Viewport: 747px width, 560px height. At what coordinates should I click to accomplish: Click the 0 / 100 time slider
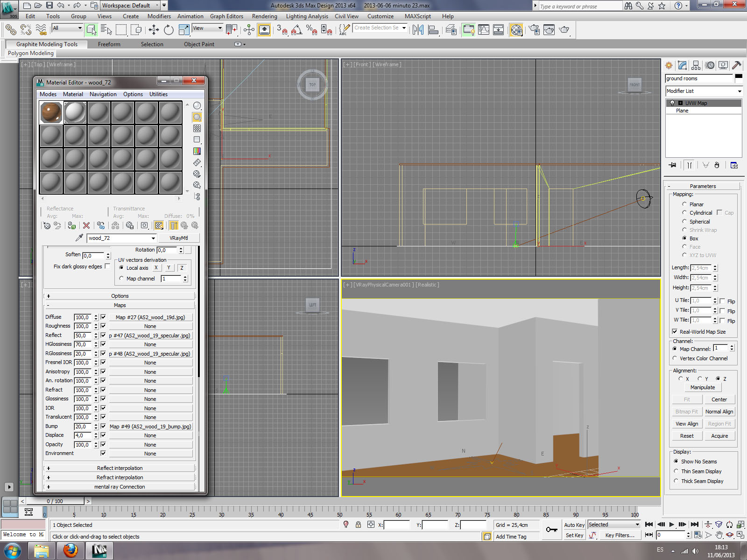pyautogui.click(x=55, y=501)
